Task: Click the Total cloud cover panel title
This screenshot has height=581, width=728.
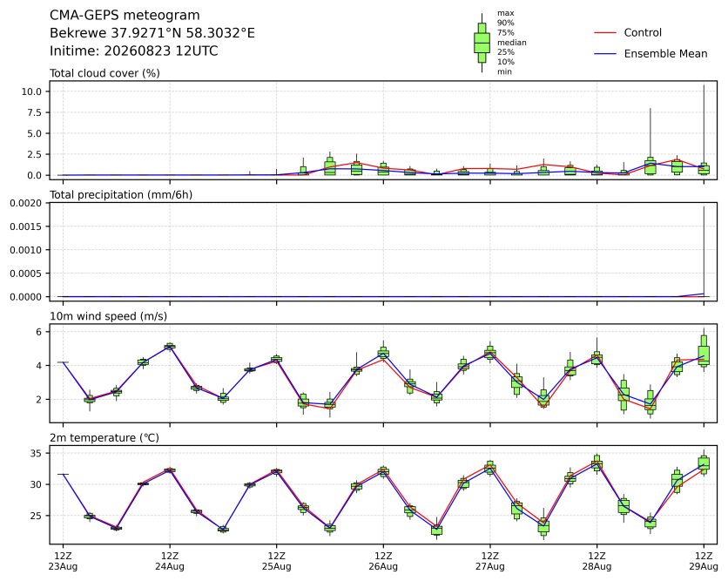Action: click(104, 73)
